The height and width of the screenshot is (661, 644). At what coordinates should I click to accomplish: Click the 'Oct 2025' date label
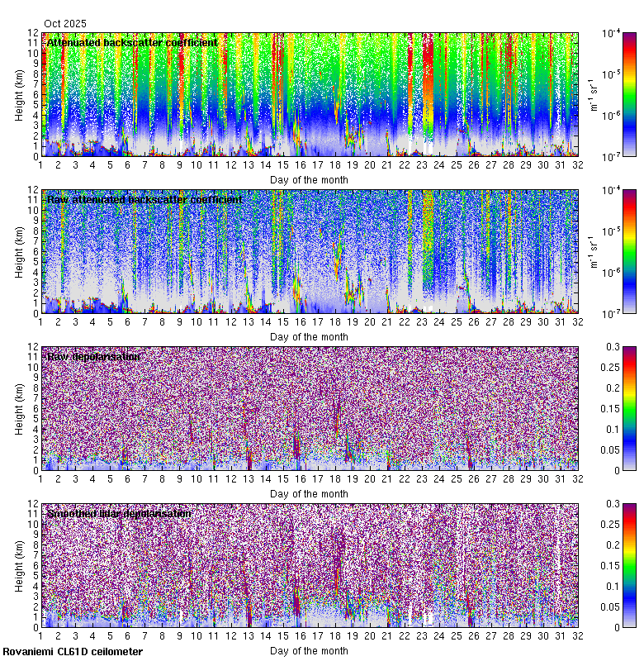(64, 24)
